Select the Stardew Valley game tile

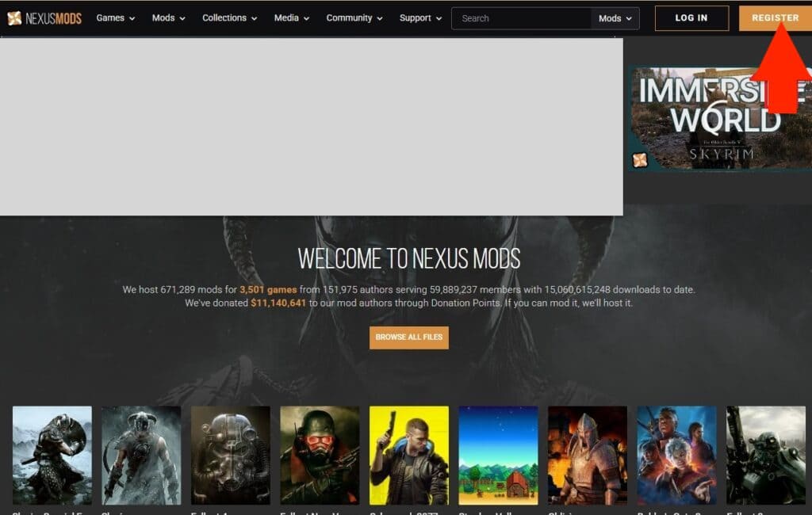pyautogui.click(x=498, y=456)
